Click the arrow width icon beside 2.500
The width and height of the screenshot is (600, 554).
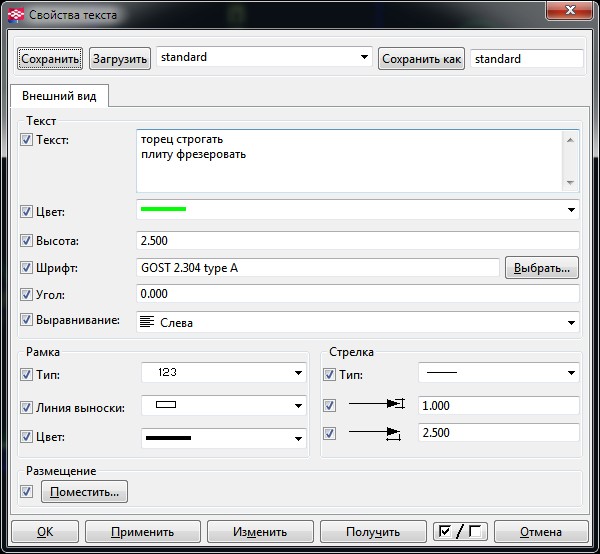[375, 433]
